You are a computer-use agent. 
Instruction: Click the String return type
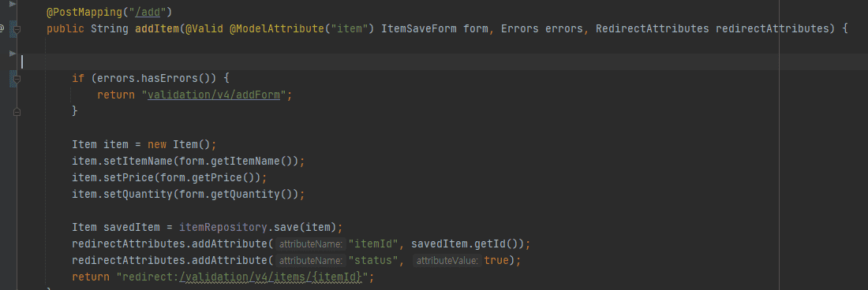(110, 28)
